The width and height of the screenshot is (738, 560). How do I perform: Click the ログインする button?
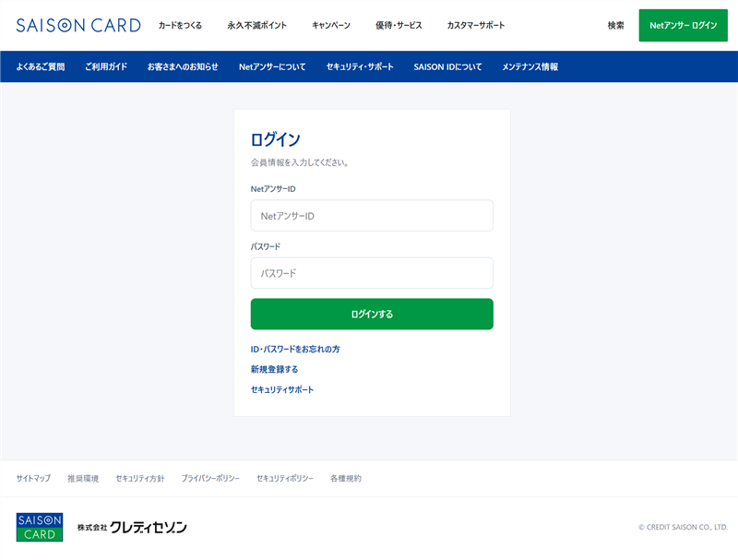click(x=372, y=314)
